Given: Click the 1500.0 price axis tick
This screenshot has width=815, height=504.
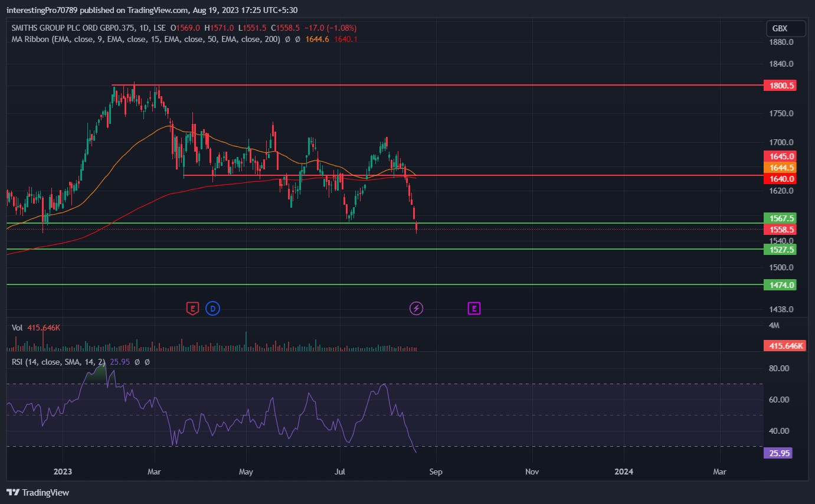Looking at the screenshot, I should 781,267.
